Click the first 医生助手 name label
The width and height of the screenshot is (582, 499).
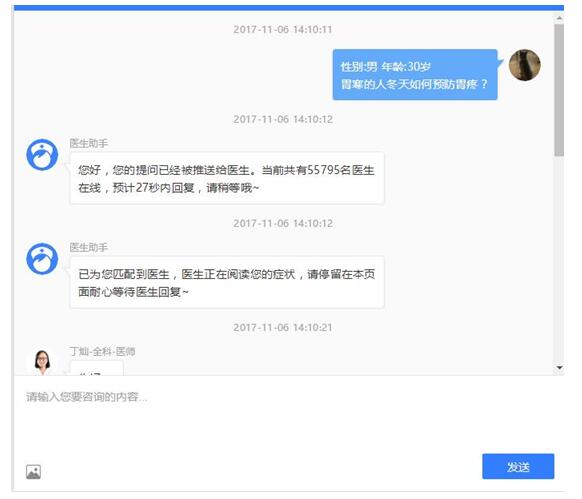pyautogui.click(x=89, y=143)
